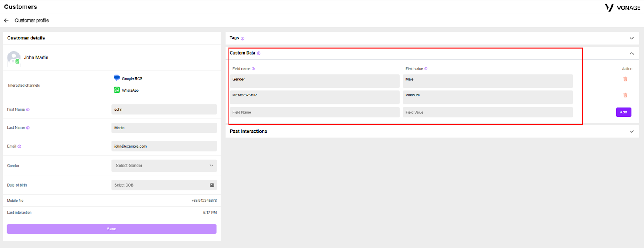Go back using the Customer profile arrow
The height and width of the screenshot is (248, 644).
[x=6, y=20]
